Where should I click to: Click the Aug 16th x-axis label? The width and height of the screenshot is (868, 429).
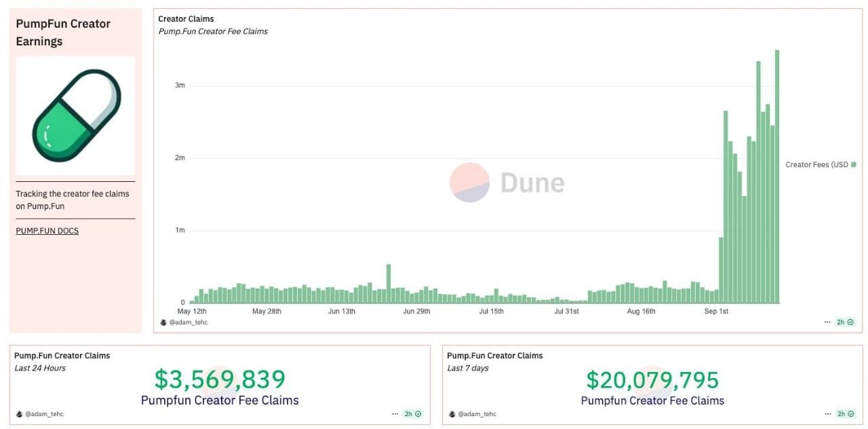tap(642, 312)
